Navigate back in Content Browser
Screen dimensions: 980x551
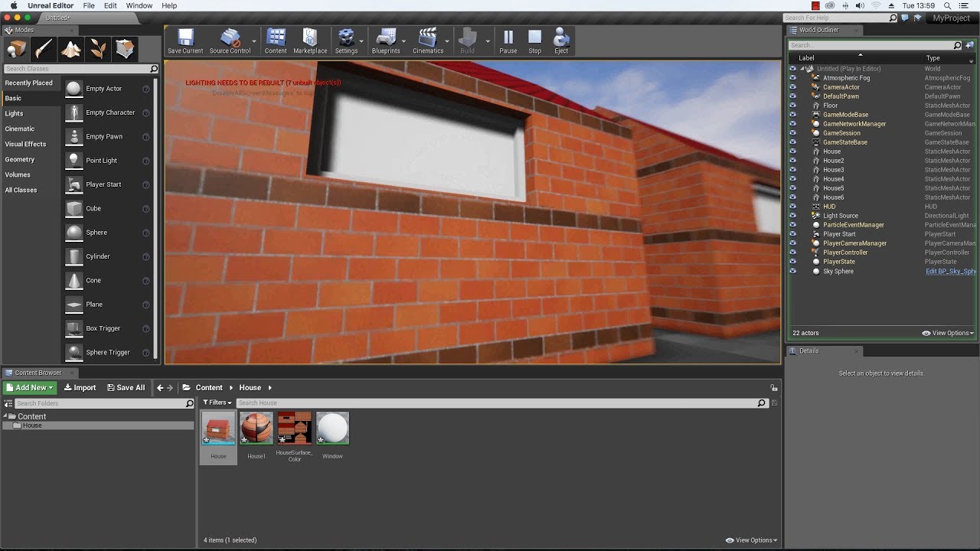pos(160,388)
